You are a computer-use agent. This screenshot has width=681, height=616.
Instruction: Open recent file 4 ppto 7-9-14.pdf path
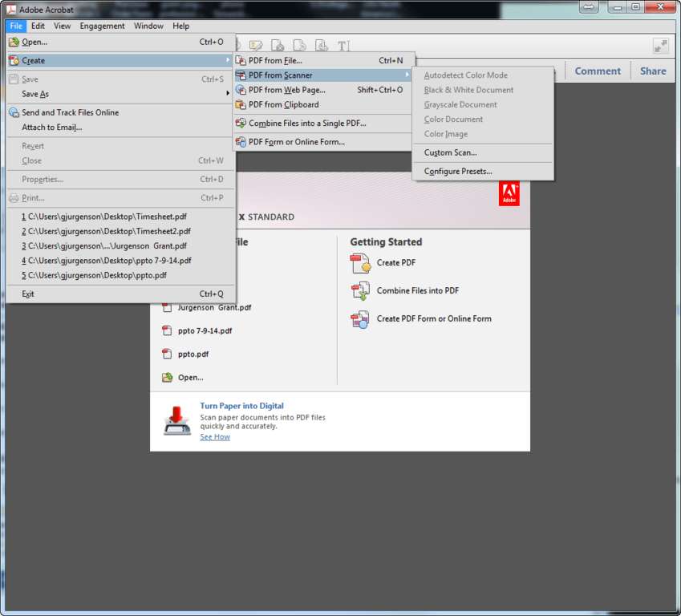(120, 261)
